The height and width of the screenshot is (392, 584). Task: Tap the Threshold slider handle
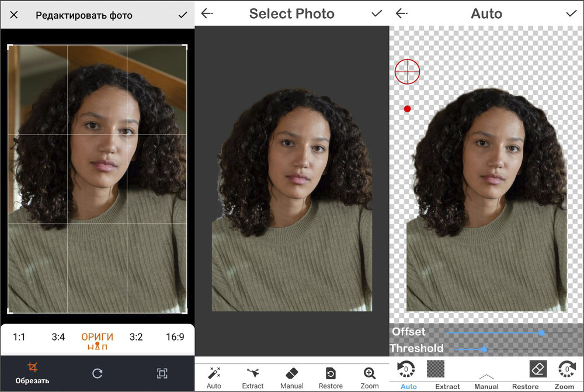coord(484,348)
